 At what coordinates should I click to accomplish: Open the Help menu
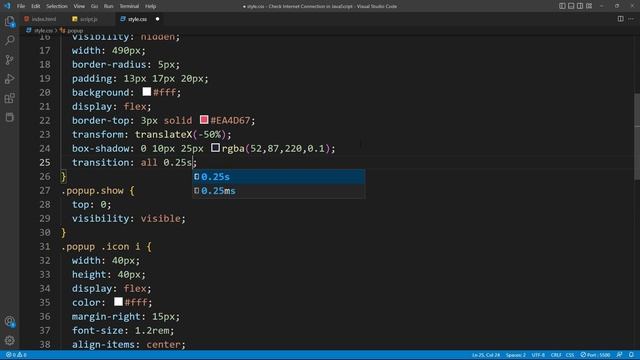pyautogui.click(x=151, y=6)
